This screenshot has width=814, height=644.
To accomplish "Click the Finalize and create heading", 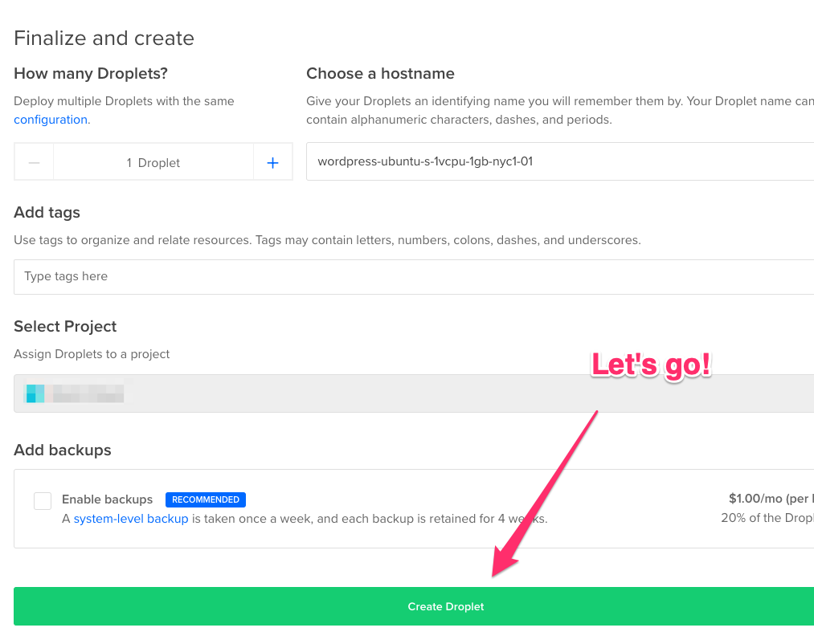I will click(104, 38).
